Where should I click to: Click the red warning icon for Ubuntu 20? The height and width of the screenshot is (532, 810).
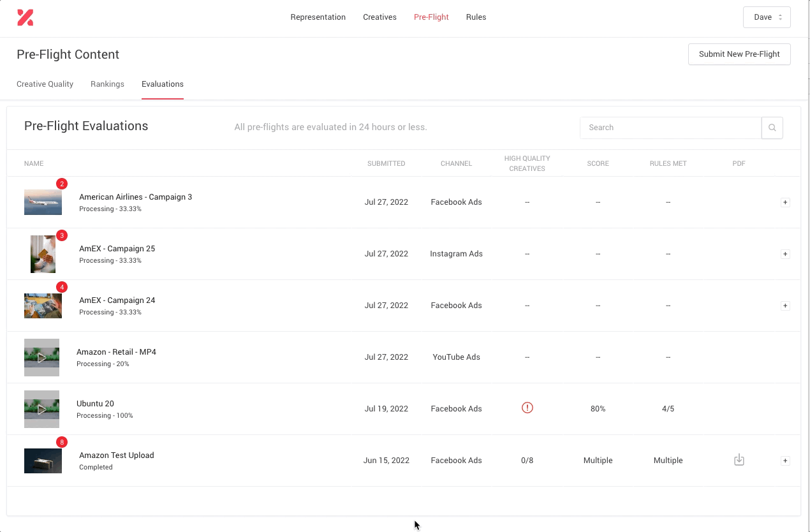[527, 408]
